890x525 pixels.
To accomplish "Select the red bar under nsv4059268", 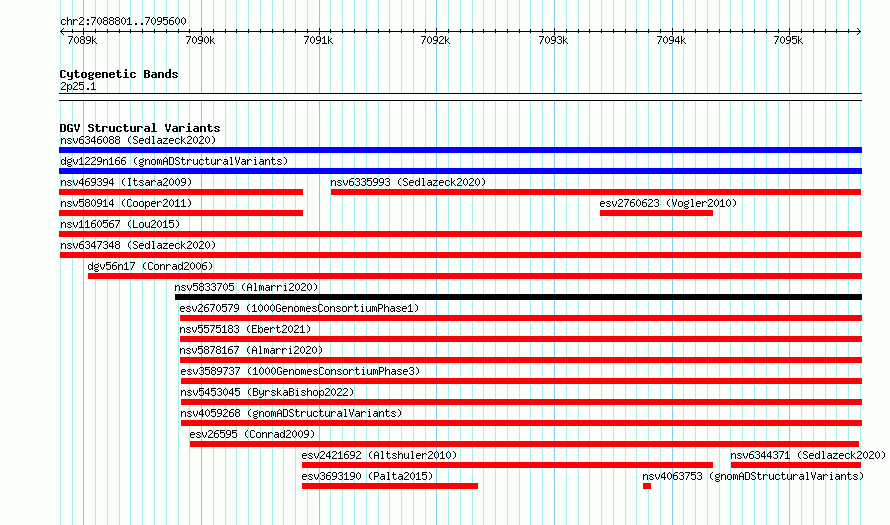I will (x=521, y=423).
